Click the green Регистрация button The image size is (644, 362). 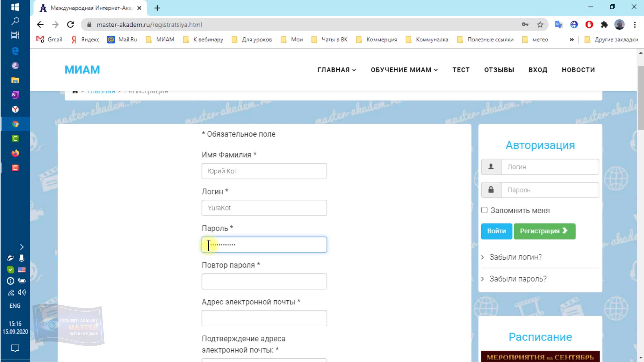coord(544,231)
